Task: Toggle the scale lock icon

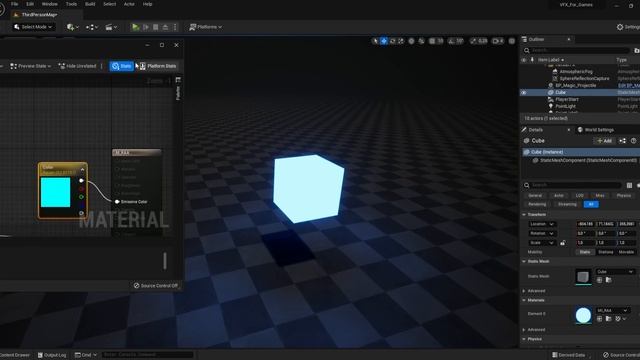Action: coord(563,243)
